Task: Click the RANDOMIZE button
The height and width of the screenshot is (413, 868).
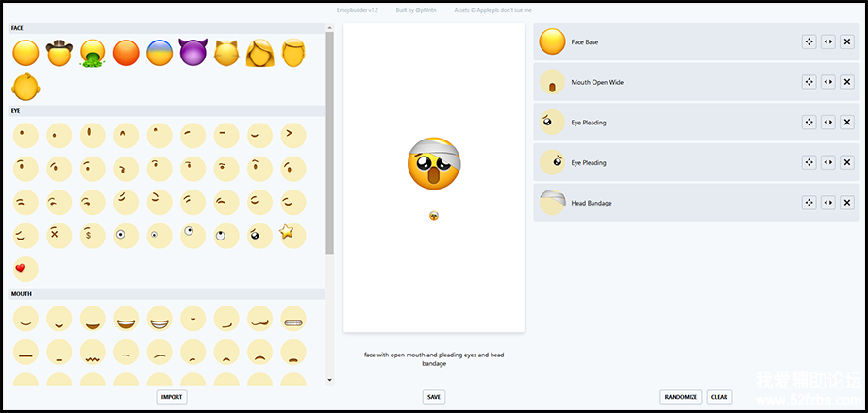Action: [x=681, y=397]
